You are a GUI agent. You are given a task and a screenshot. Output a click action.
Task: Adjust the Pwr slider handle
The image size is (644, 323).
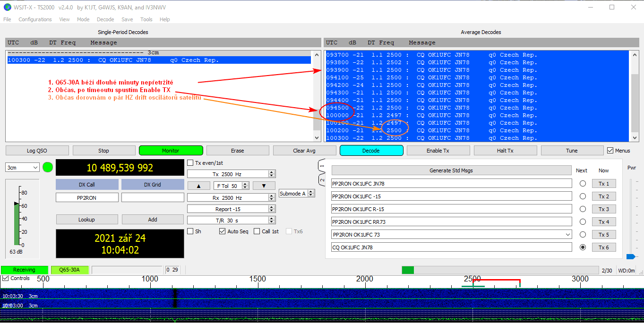pos(630,256)
